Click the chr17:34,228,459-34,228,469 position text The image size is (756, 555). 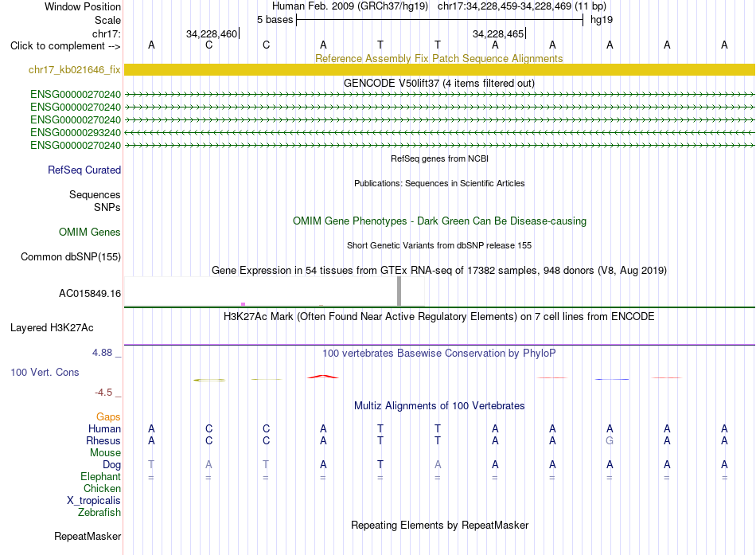[x=505, y=6]
